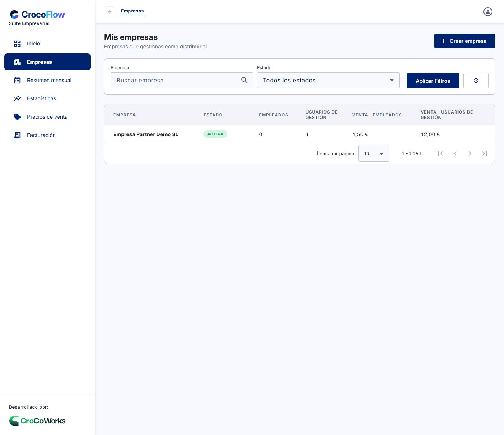The width and height of the screenshot is (504, 435).
Task: Go to the first page of results
Action: point(441,153)
